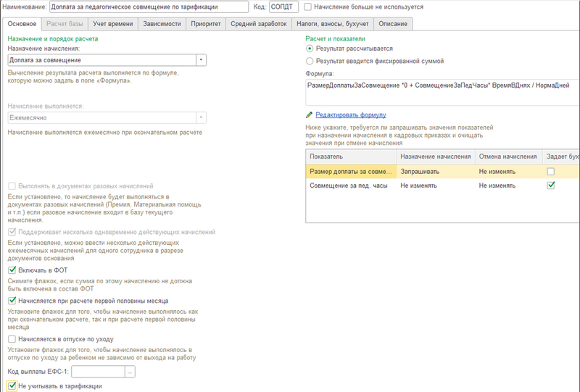Open the Зависимости tab
The width and height of the screenshot is (580, 392).
pyautogui.click(x=162, y=24)
